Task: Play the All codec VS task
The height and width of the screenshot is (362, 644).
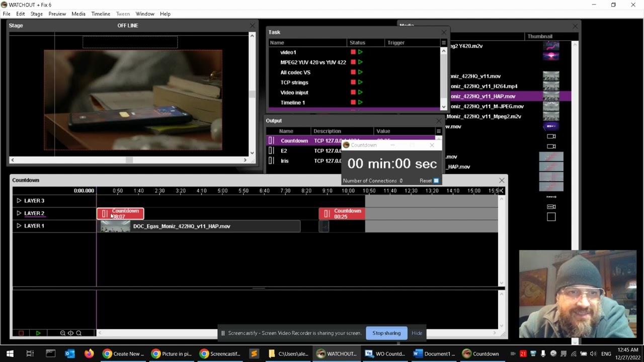Action: (x=360, y=72)
